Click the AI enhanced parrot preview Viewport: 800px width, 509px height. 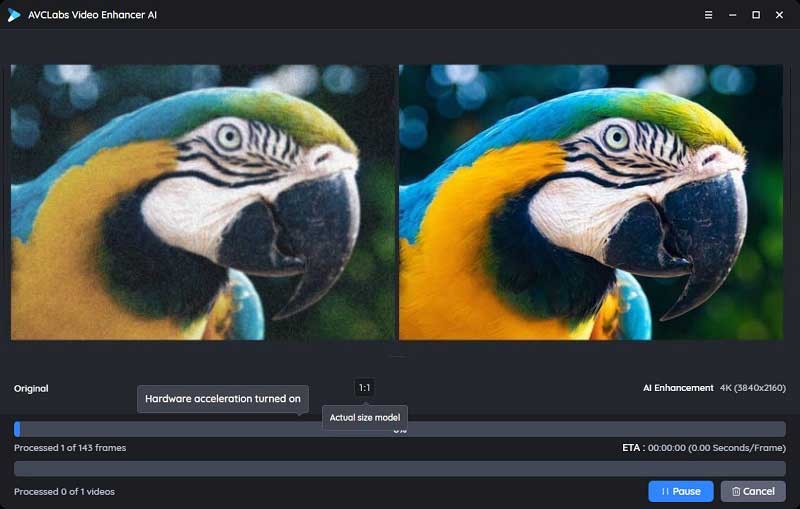[x=591, y=202]
